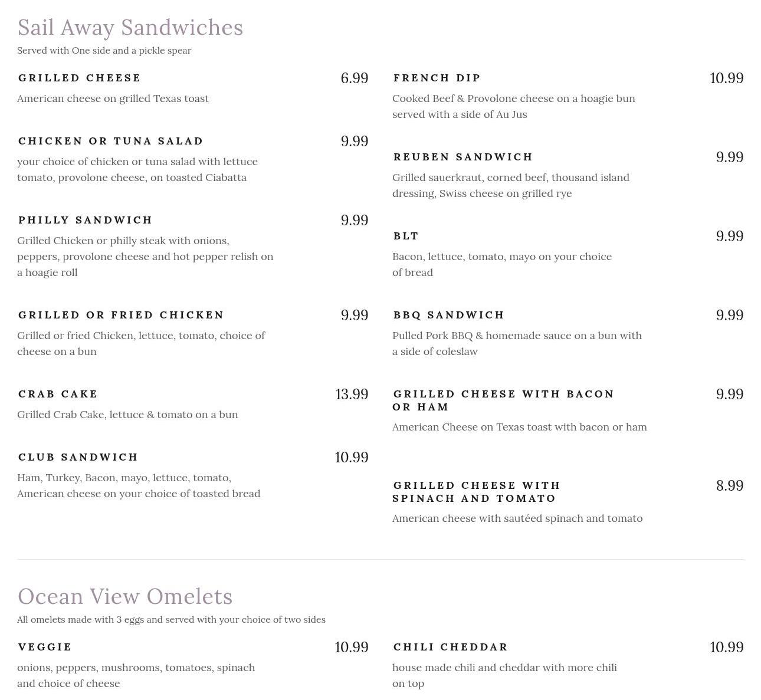Select the Crab Cake item
761x700 pixels.
pos(58,394)
